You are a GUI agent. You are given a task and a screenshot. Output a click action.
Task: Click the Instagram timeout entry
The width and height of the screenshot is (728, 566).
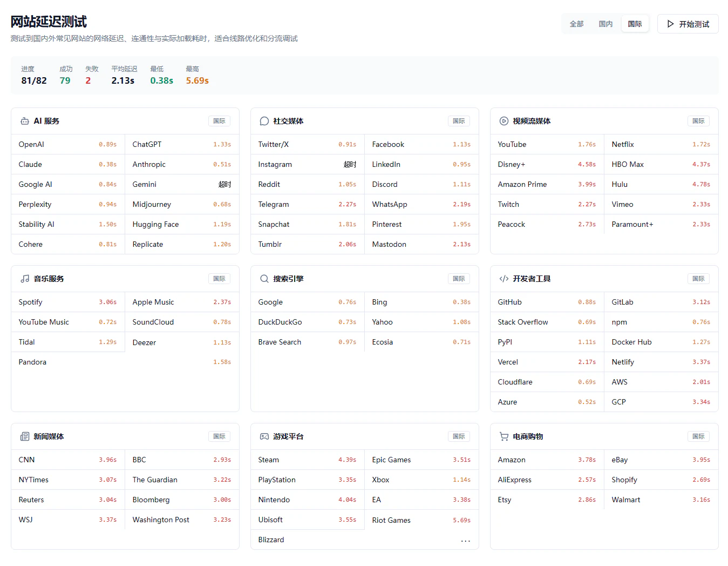[x=308, y=164]
